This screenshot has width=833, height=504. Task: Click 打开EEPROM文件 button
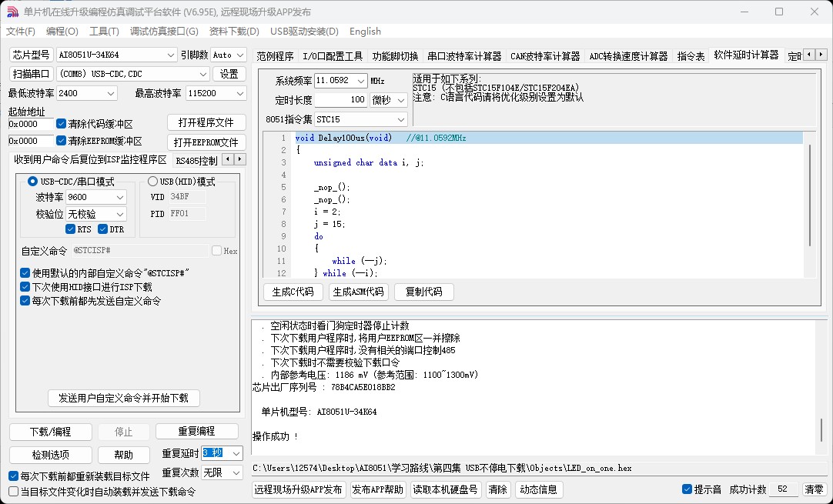pos(206,142)
